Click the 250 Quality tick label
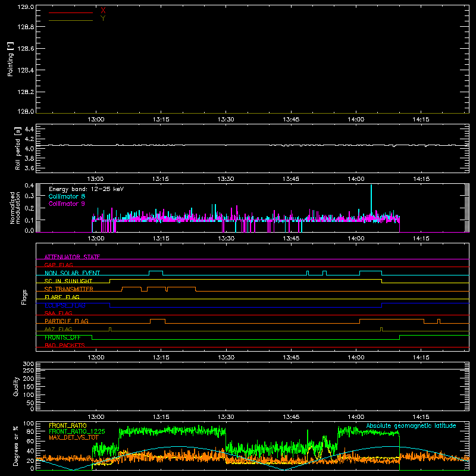Screen dimensions: 476x476 pyautogui.click(x=29, y=371)
